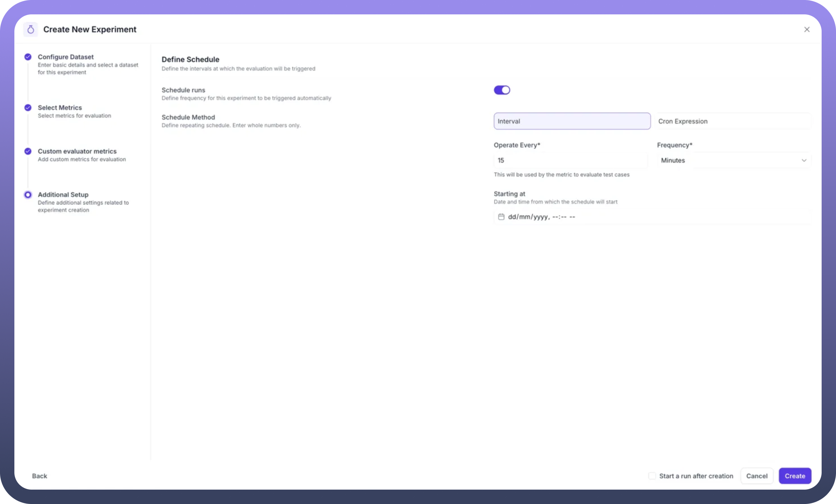Viewport: 836px width, 504px height.
Task: Go Back to previous step
Action: click(x=40, y=476)
